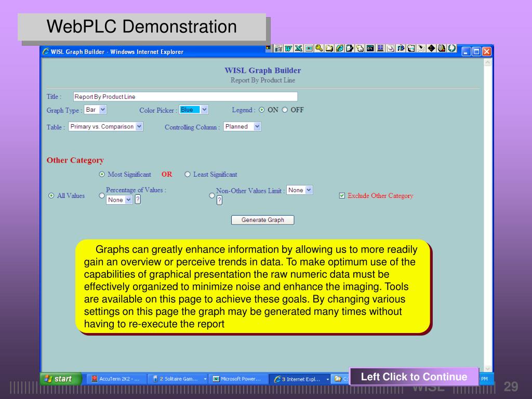Open the Graph Type dropdown showing Bar

(96, 110)
